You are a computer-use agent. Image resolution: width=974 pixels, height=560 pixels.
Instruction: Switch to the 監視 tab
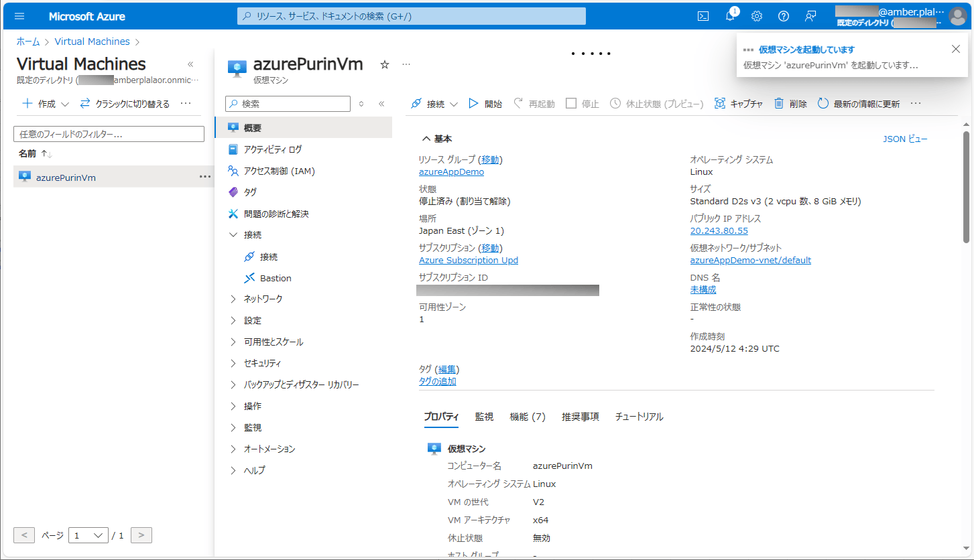pos(484,417)
